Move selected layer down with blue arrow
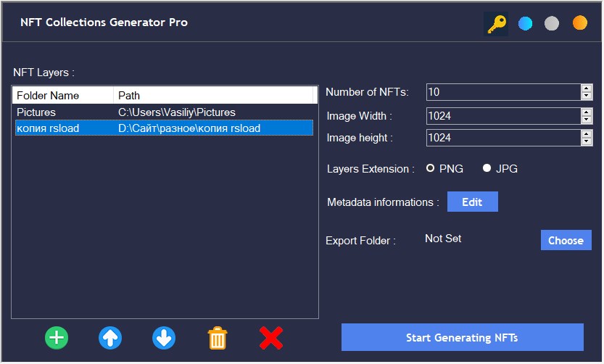This screenshot has width=604, height=364. point(164,338)
